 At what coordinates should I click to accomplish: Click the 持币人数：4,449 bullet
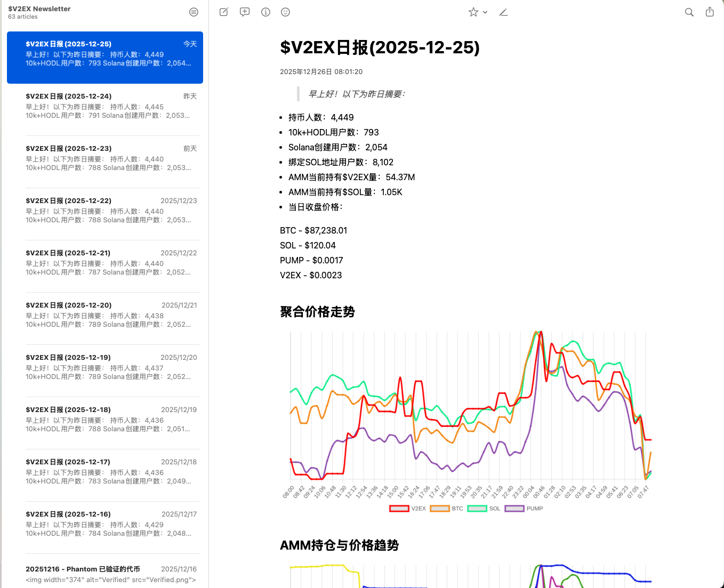click(321, 117)
